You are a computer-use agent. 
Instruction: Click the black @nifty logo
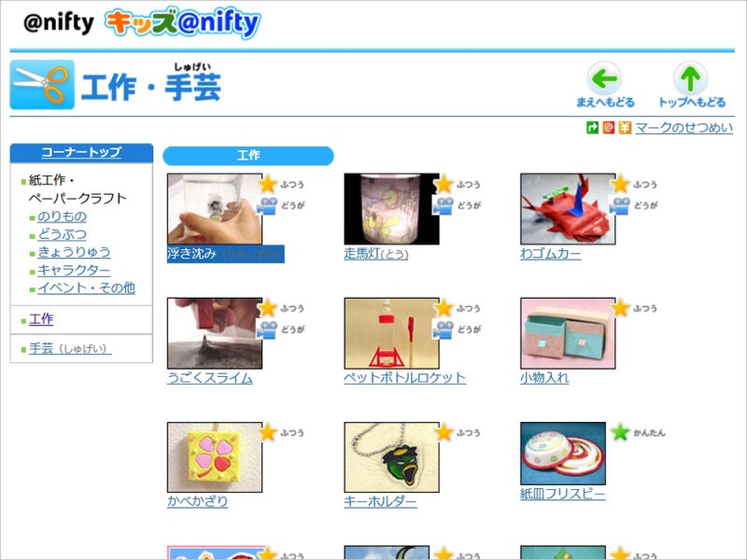point(59,22)
